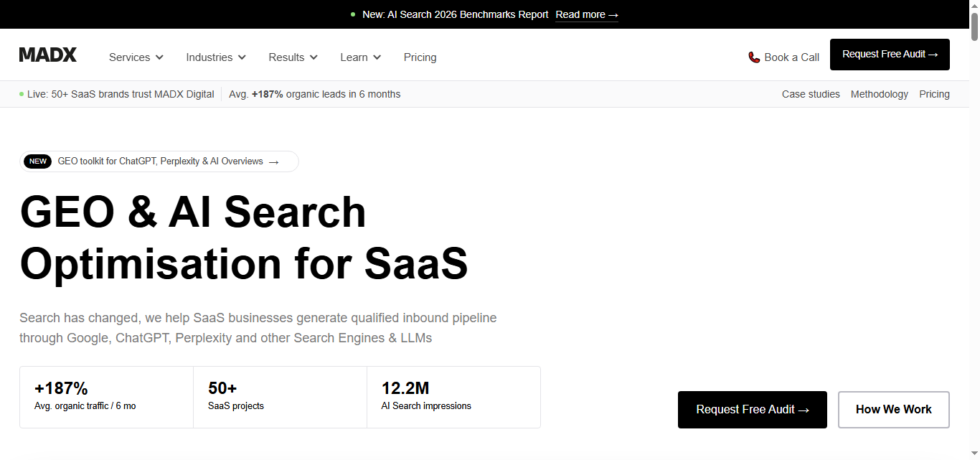980x460 pixels.
Task: Click the Book a Call link
Action: click(x=783, y=57)
